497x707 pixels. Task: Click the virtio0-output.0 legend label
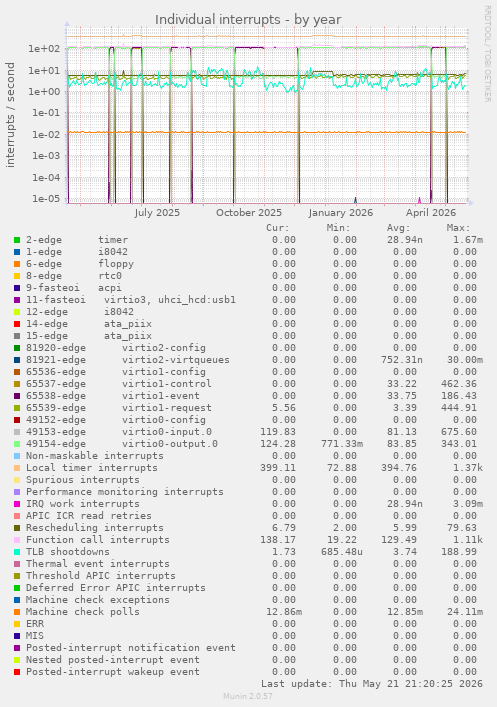click(170, 444)
